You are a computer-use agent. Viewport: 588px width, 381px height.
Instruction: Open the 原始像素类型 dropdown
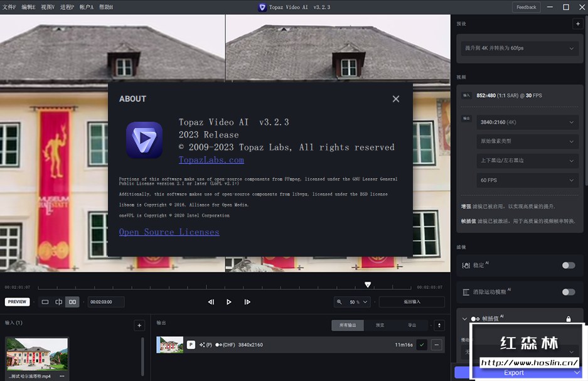click(527, 141)
